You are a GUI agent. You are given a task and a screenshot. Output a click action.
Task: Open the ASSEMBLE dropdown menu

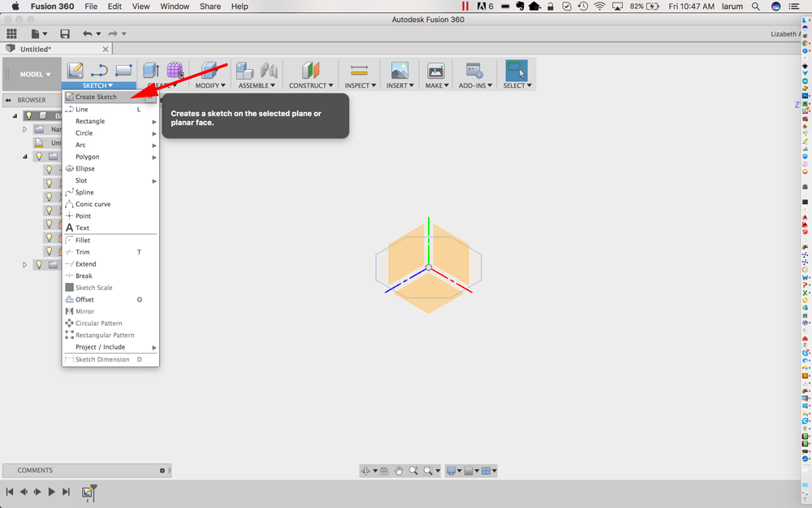[257, 85]
